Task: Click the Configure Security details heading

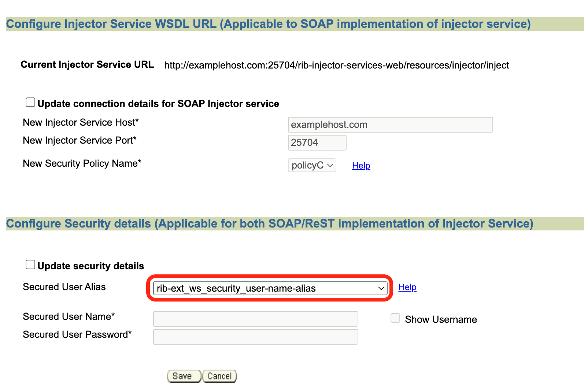Action: (x=270, y=223)
